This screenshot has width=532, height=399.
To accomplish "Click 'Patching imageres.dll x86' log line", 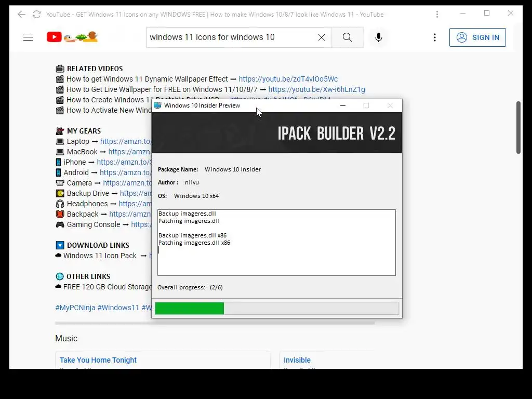I will click(194, 243).
